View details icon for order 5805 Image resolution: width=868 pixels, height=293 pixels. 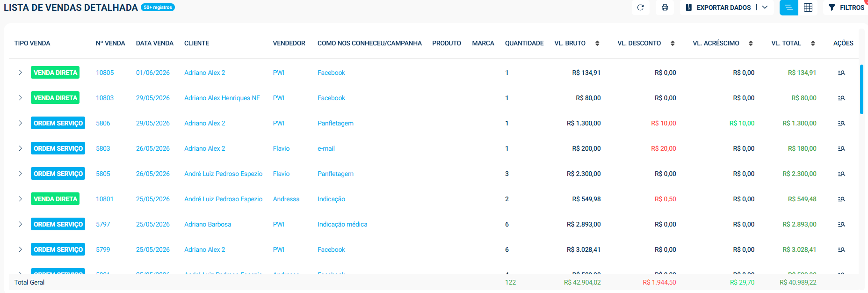click(841, 174)
